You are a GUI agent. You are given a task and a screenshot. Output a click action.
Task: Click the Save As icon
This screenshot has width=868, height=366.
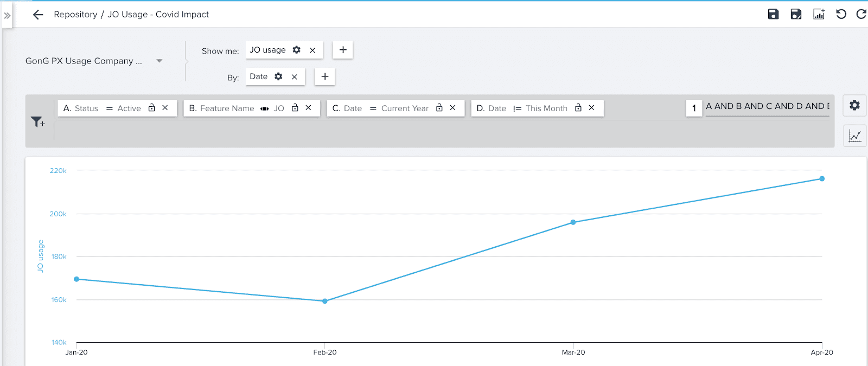796,14
